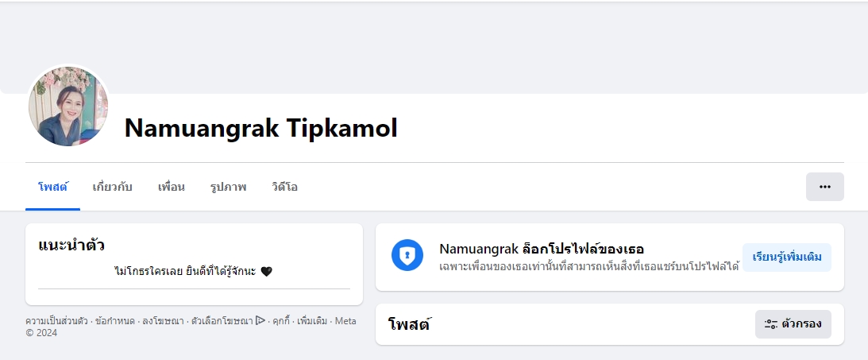The width and height of the screenshot is (868, 360).
Task: Open the คุกกี้ footer link
Action: [x=281, y=321]
